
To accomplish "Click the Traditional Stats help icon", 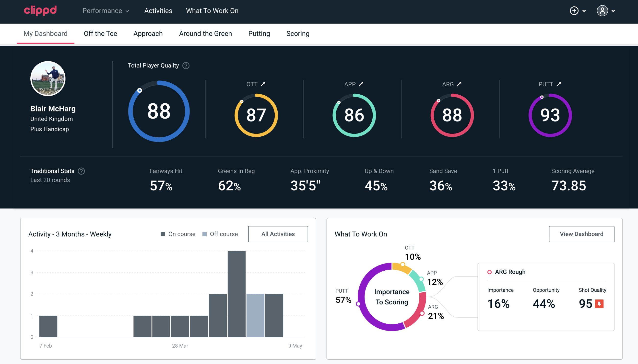I will click(x=81, y=171).
